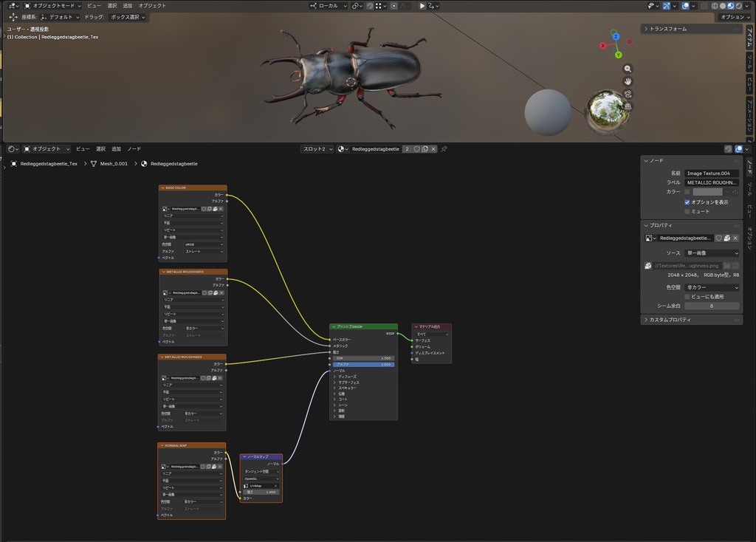Click the fake user shield icon for material
Screen dimensions: 756x542
(x=417, y=149)
